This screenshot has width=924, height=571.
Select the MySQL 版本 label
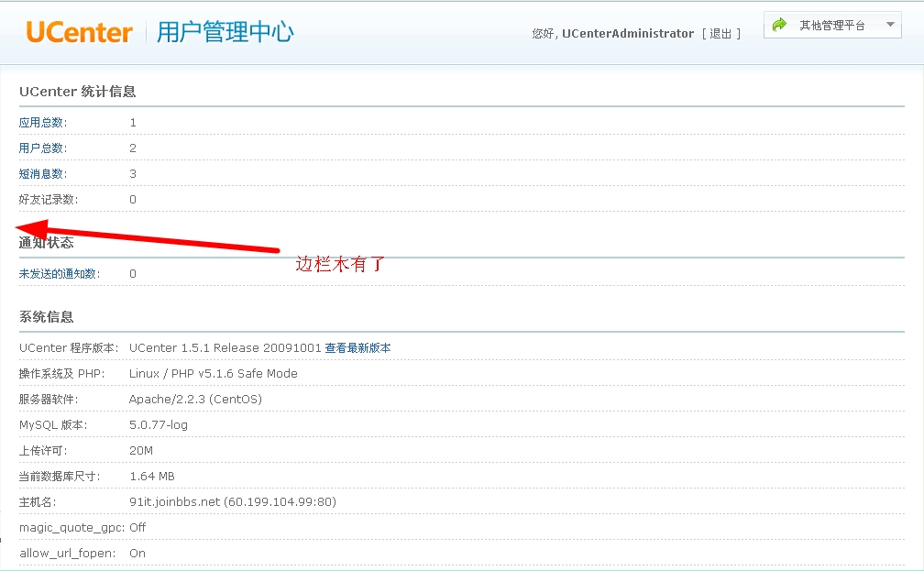[x=53, y=425]
